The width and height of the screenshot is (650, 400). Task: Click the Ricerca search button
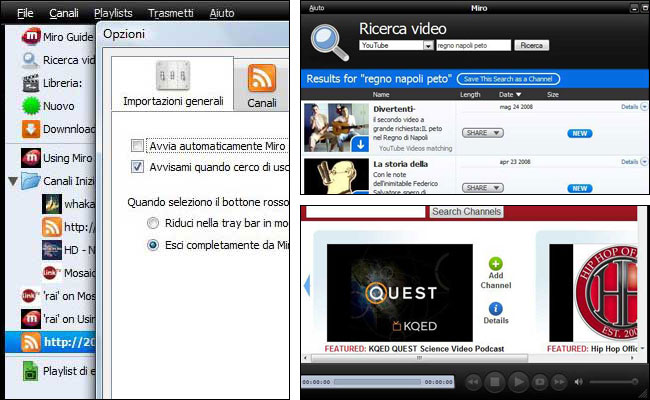coord(532,46)
